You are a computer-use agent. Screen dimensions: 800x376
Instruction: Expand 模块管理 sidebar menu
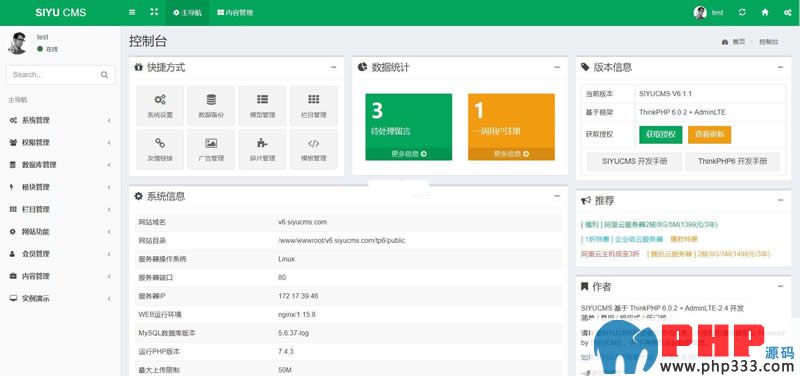60,187
